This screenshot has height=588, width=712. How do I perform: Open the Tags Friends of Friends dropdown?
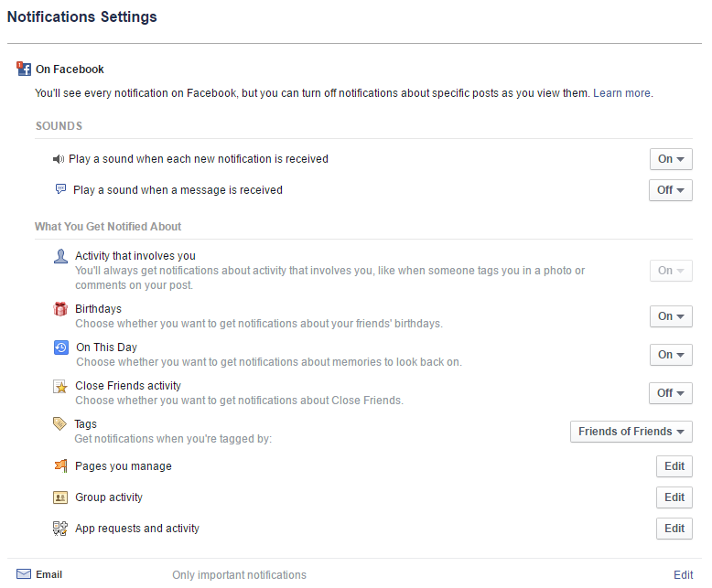(631, 432)
